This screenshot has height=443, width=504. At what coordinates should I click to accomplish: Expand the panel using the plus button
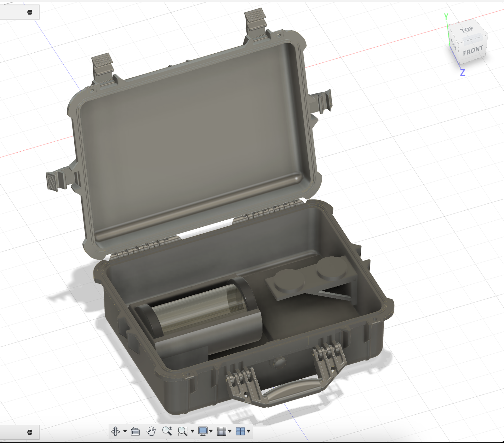[x=30, y=432]
